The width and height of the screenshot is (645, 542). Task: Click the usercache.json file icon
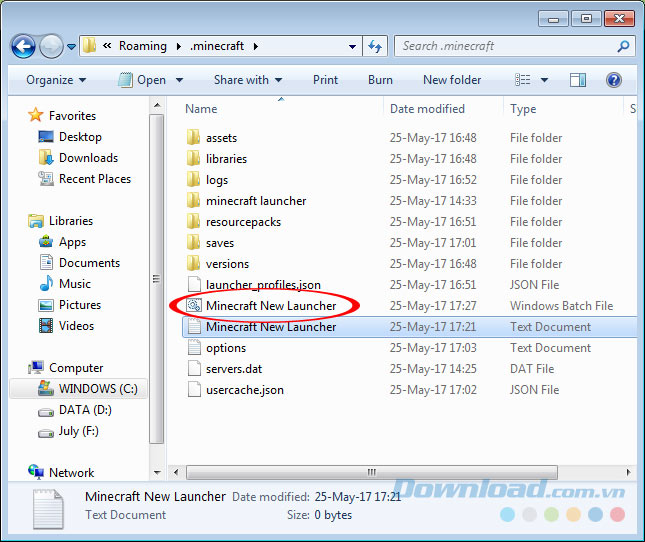pyautogui.click(x=194, y=389)
